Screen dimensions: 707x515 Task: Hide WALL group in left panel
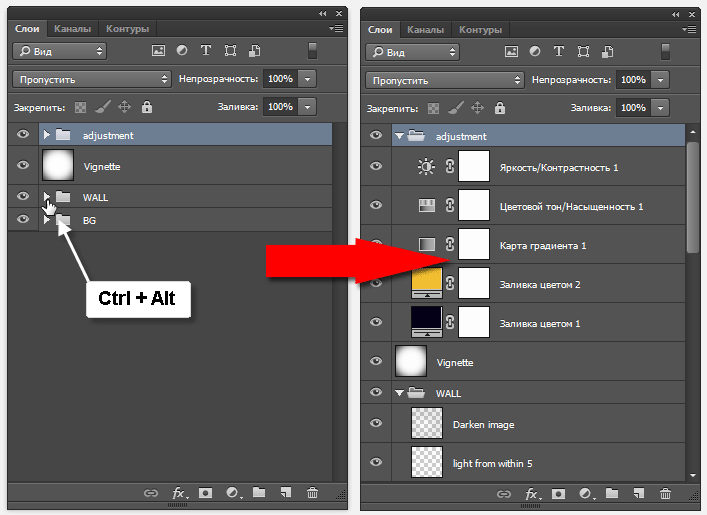tap(23, 196)
